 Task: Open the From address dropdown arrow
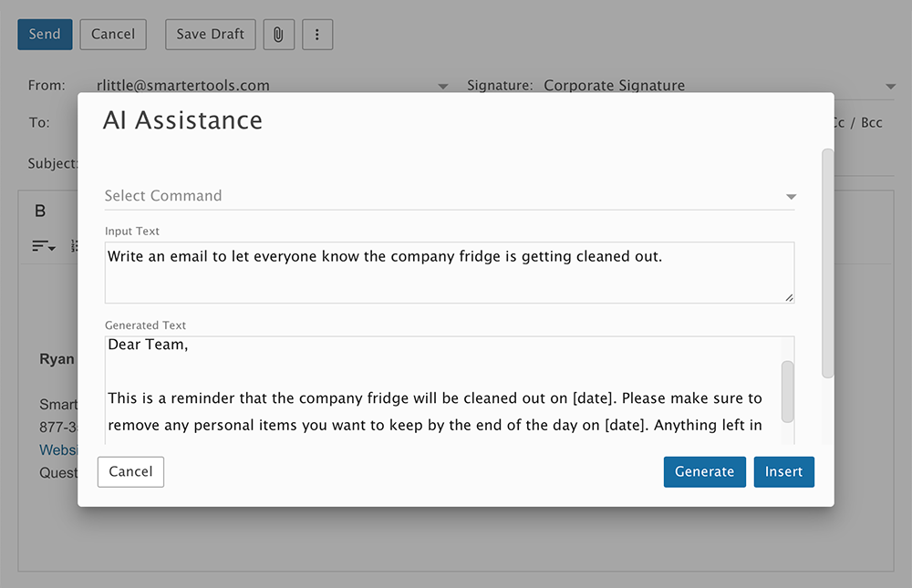pyautogui.click(x=443, y=87)
